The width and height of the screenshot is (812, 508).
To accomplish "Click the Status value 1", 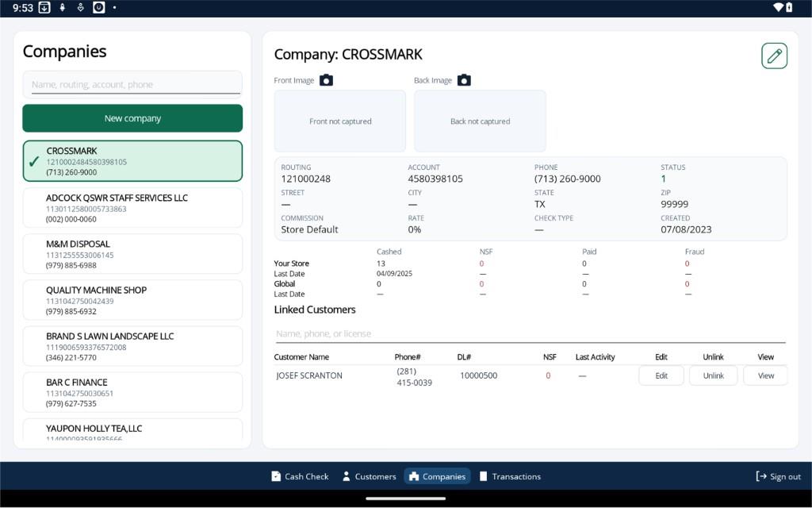I will coord(664,179).
